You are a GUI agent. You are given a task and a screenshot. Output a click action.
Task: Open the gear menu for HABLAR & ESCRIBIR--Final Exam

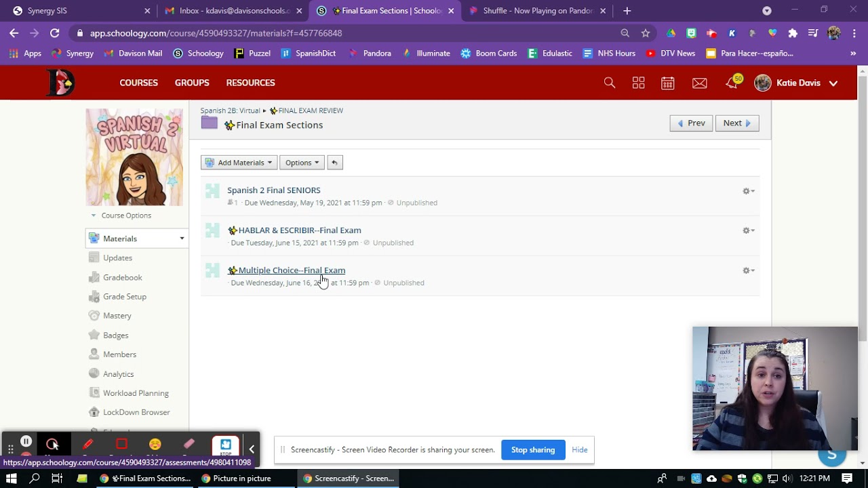[749, 230]
